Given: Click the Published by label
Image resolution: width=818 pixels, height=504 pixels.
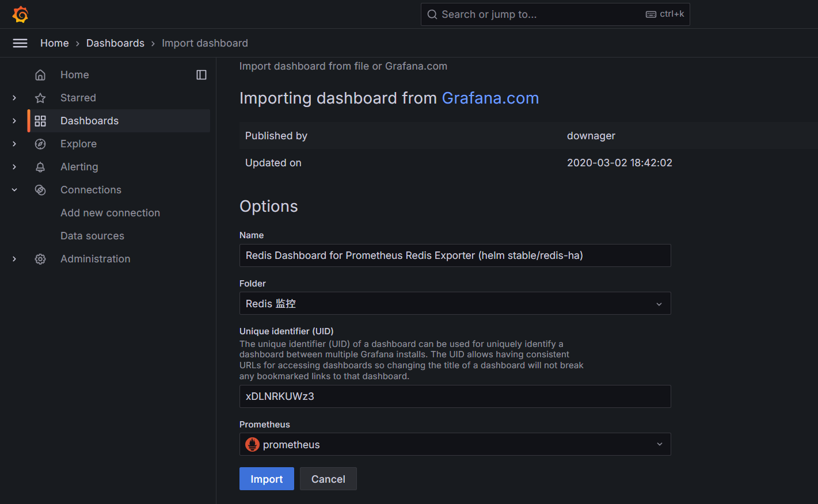Looking at the screenshot, I should (276, 136).
